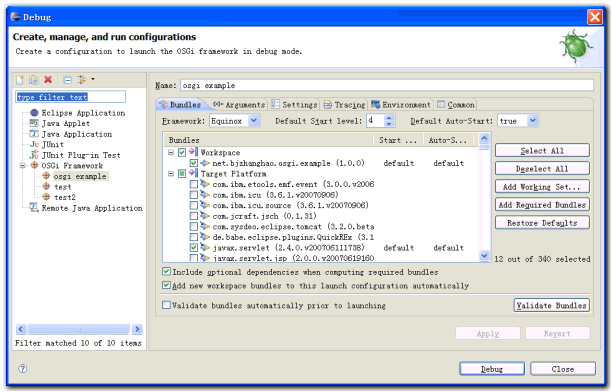
Task: Click the help question mark icon
Action: point(23,369)
